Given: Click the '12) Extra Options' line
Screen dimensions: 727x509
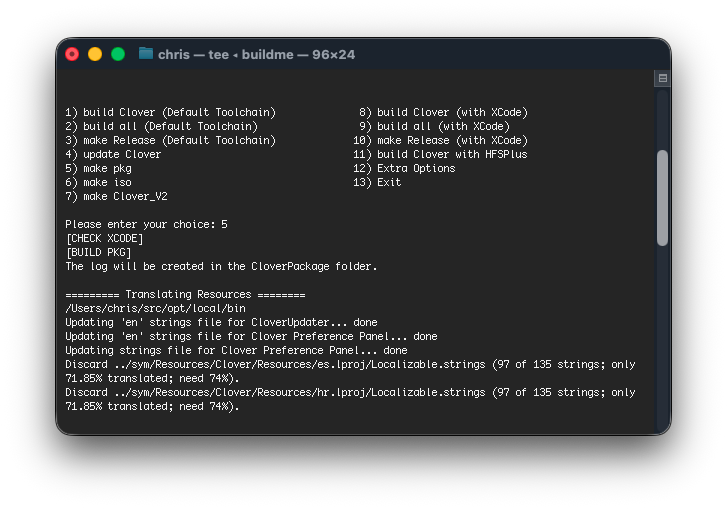Looking at the screenshot, I should (x=404, y=168).
